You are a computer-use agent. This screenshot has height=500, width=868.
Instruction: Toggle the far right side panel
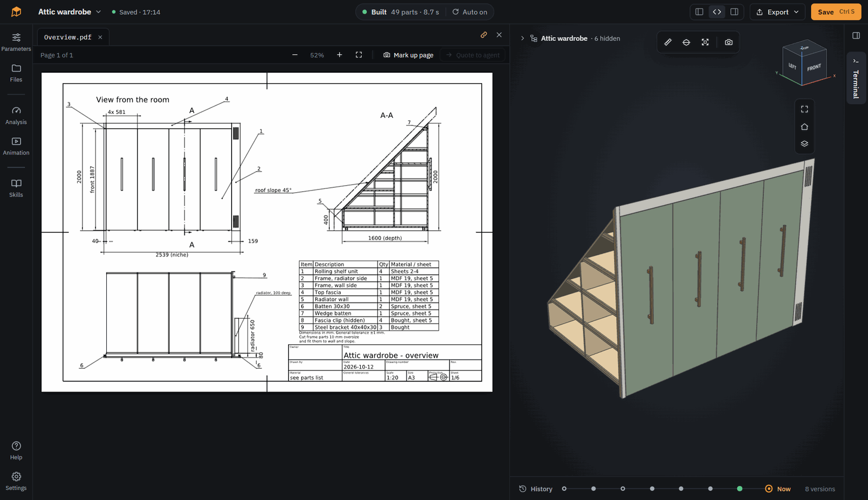point(856,36)
